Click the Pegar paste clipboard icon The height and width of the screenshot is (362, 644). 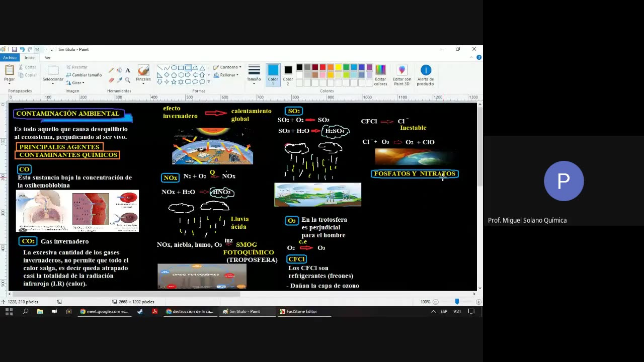click(x=9, y=71)
